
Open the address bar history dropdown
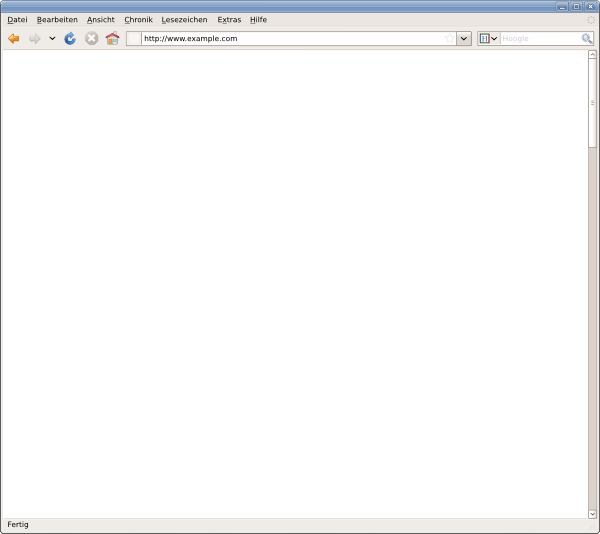pos(464,39)
